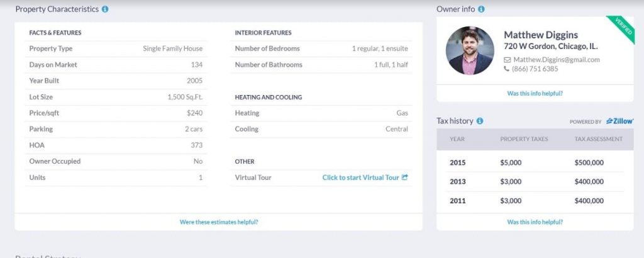Open Matthew Diggins profile photo
Viewport: 644px width, 258px height.
(x=470, y=50)
